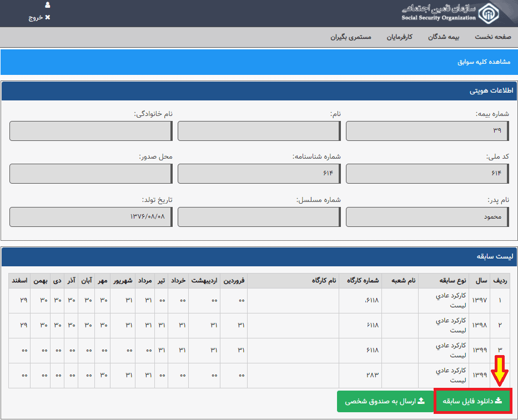Click the مرداد column header
Image resolution: width=518 pixels, height=420 pixels.
pyautogui.click(x=145, y=281)
